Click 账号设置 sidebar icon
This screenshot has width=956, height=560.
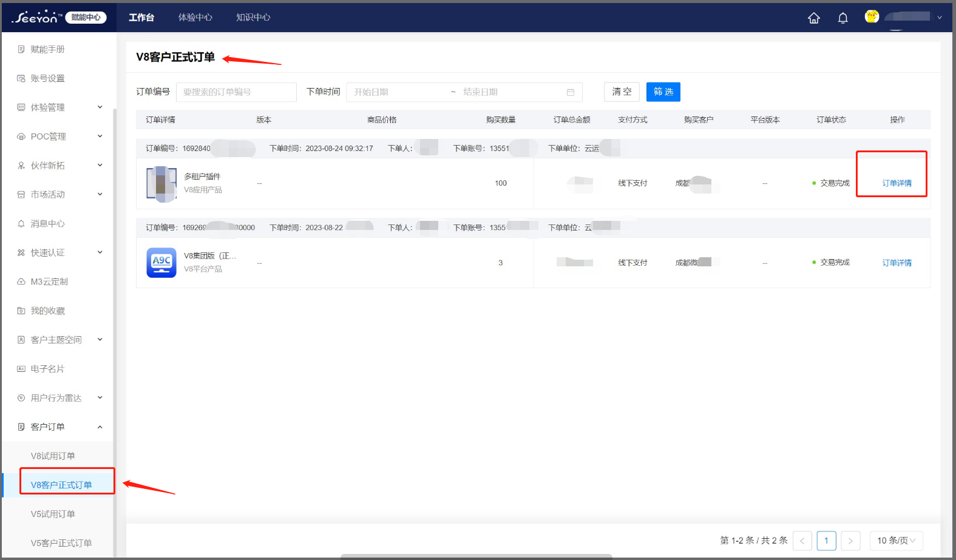(x=21, y=78)
